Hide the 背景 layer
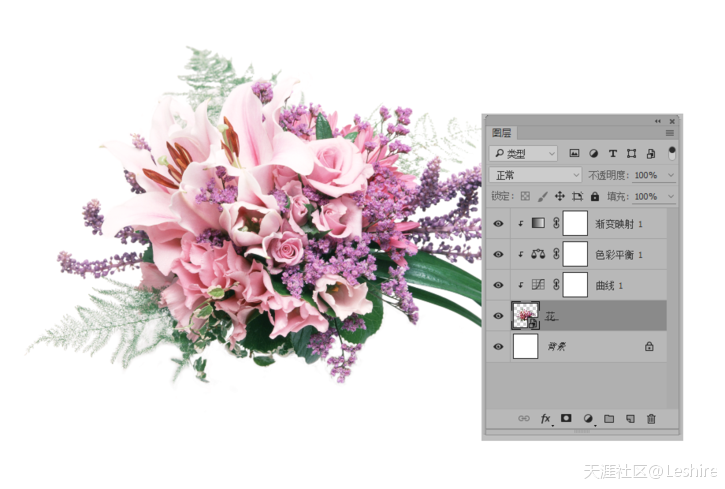Viewport: 725px width, 489px height. coord(498,347)
